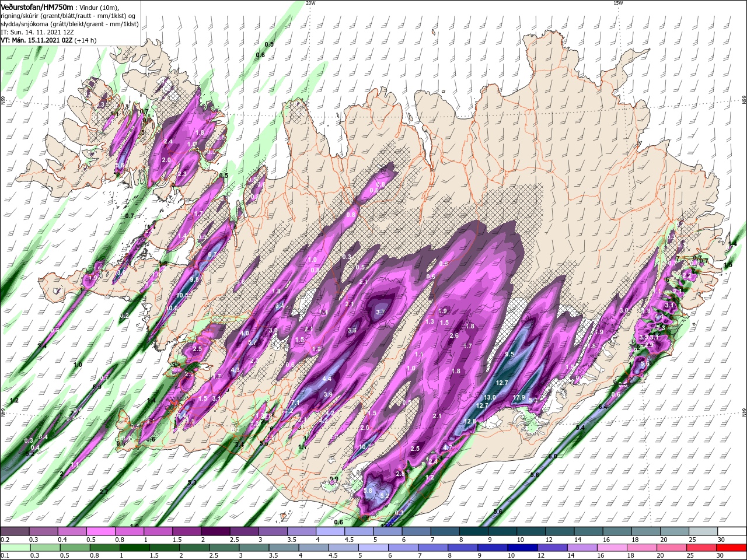The height and width of the screenshot is (560, 747).
Task: Click the crimson 25–30 rain legend swatch
Action: [702, 548]
